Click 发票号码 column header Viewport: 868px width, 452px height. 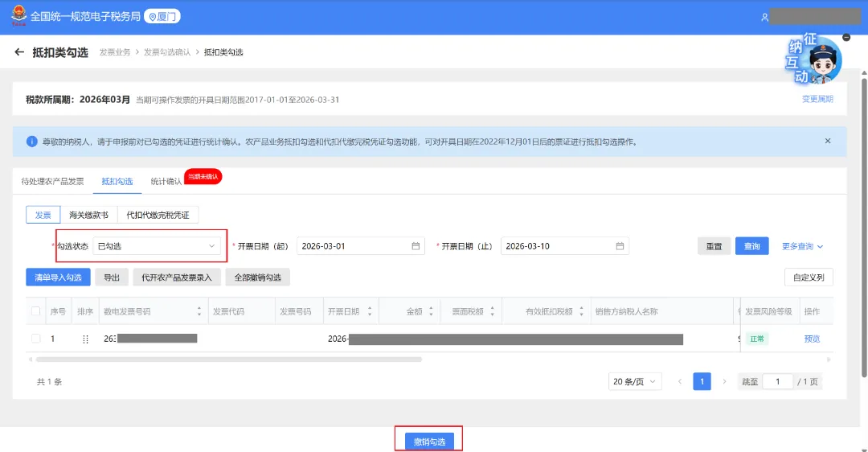pyautogui.click(x=295, y=311)
